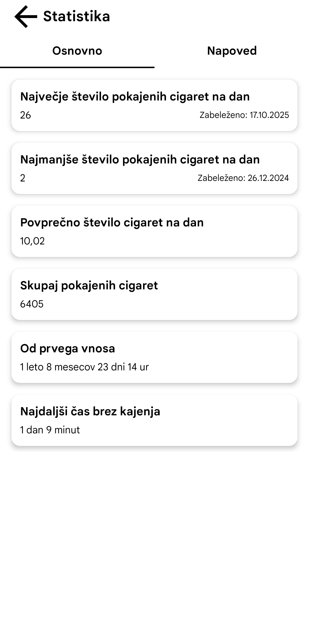
Task: Select the Od prvega vnosa heading
Action: (68, 348)
